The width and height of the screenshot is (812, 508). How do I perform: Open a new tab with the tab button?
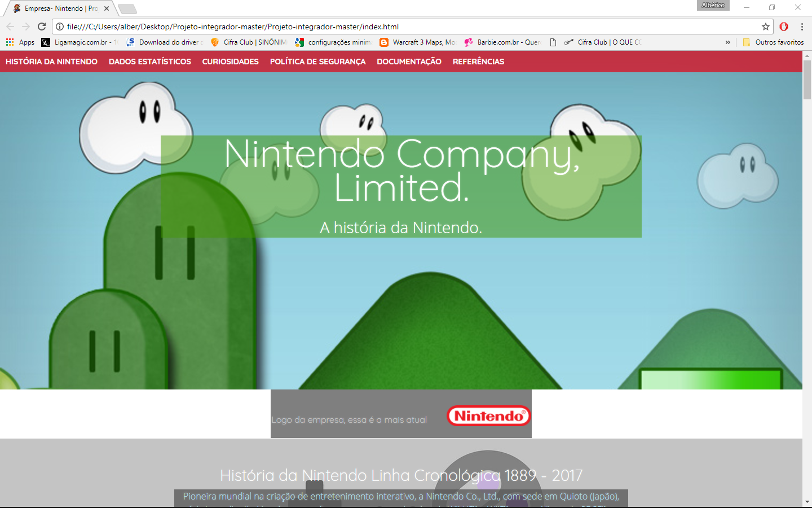[127, 8]
